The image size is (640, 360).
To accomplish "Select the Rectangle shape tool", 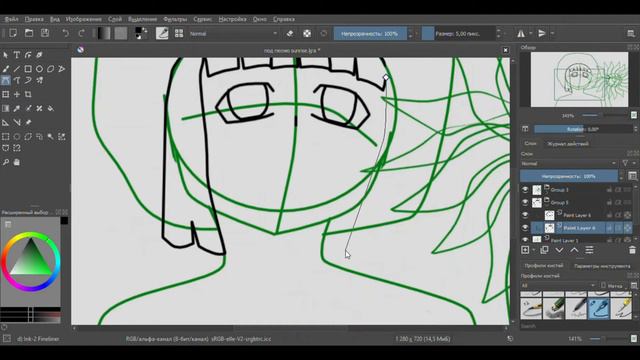I will click(x=28, y=69).
